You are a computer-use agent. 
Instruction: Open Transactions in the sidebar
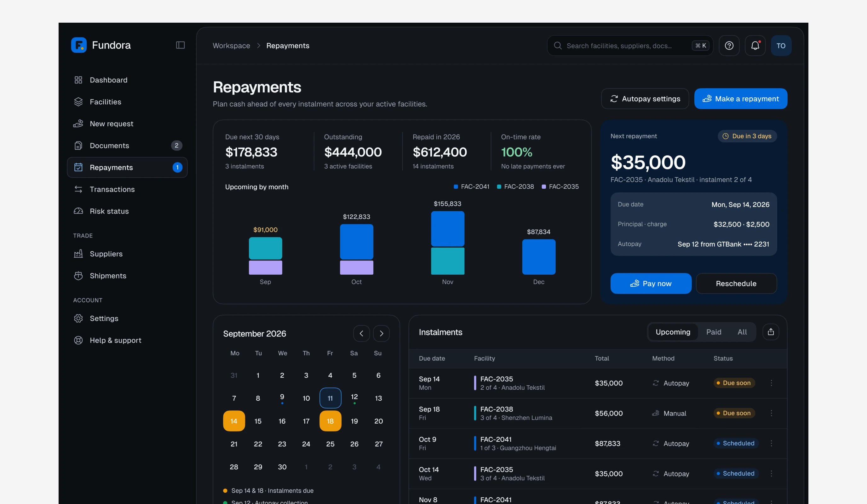point(127,189)
